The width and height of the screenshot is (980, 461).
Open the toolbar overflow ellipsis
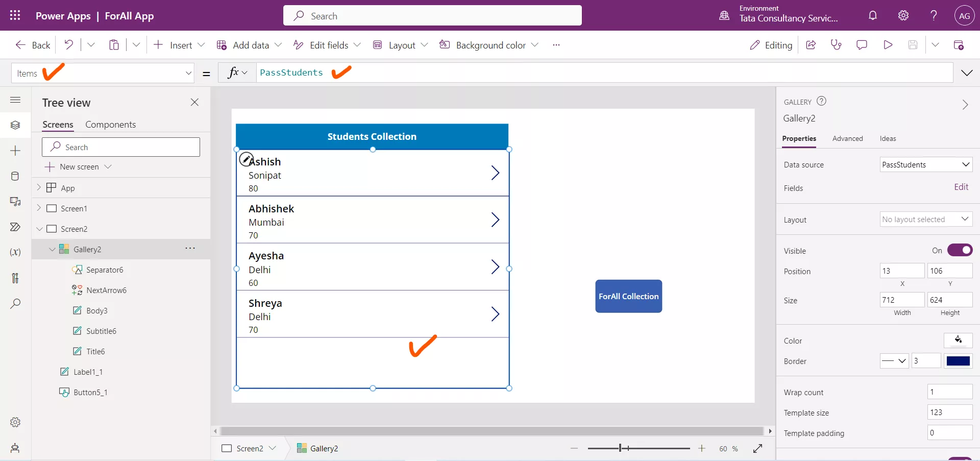coord(556,45)
